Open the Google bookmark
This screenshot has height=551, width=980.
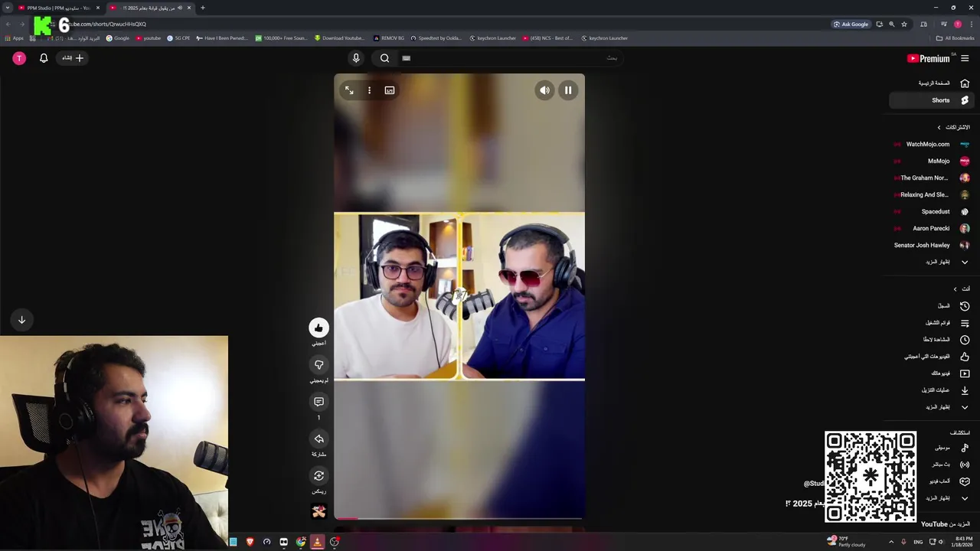coord(118,38)
